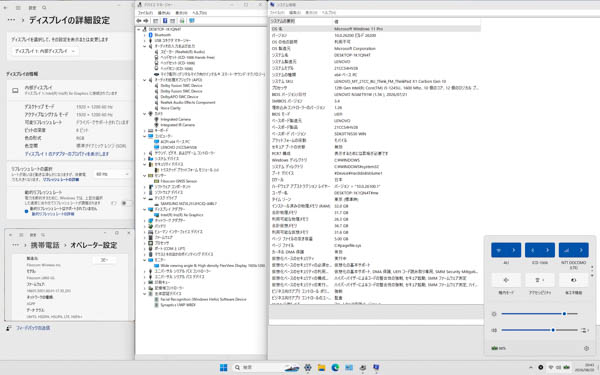The image size is (600, 375).
Task: Open Bluetooth devices chevron in quick settings
Action: click(548, 250)
